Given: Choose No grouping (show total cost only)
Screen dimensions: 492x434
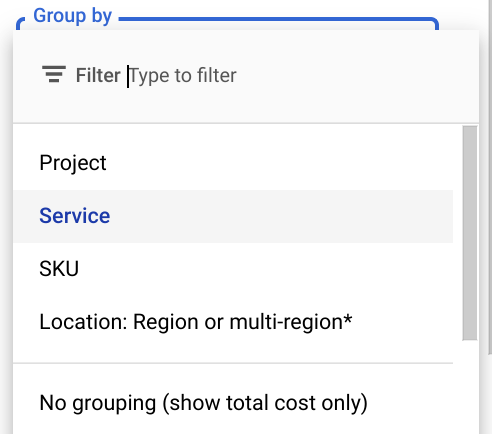Looking at the screenshot, I should pyautogui.click(x=233, y=403).
